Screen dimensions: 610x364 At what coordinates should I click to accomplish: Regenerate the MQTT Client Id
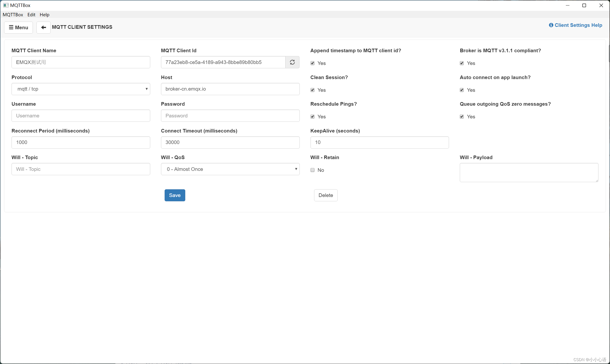coord(292,62)
